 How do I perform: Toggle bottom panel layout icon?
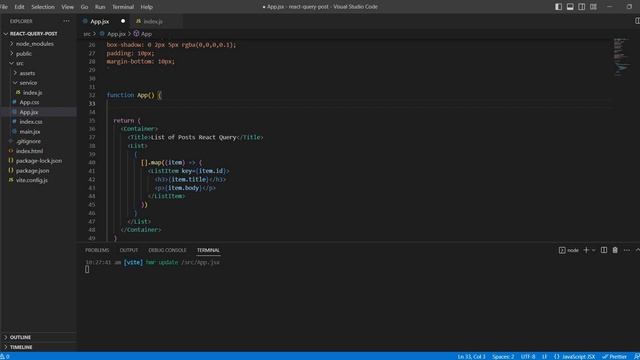tap(570, 7)
